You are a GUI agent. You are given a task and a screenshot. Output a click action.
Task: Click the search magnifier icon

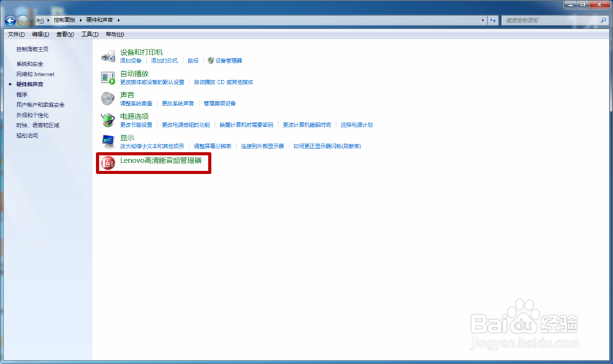click(603, 20)
